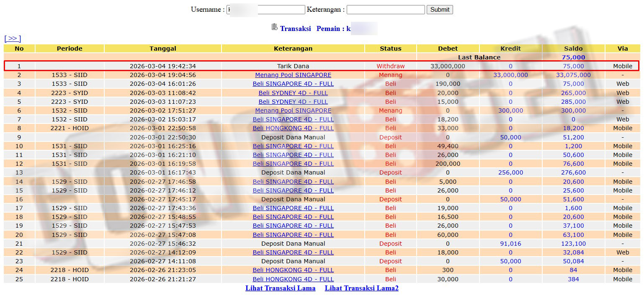Click the Transaksi document icon

pyautogui.click(x=275, y=27)
